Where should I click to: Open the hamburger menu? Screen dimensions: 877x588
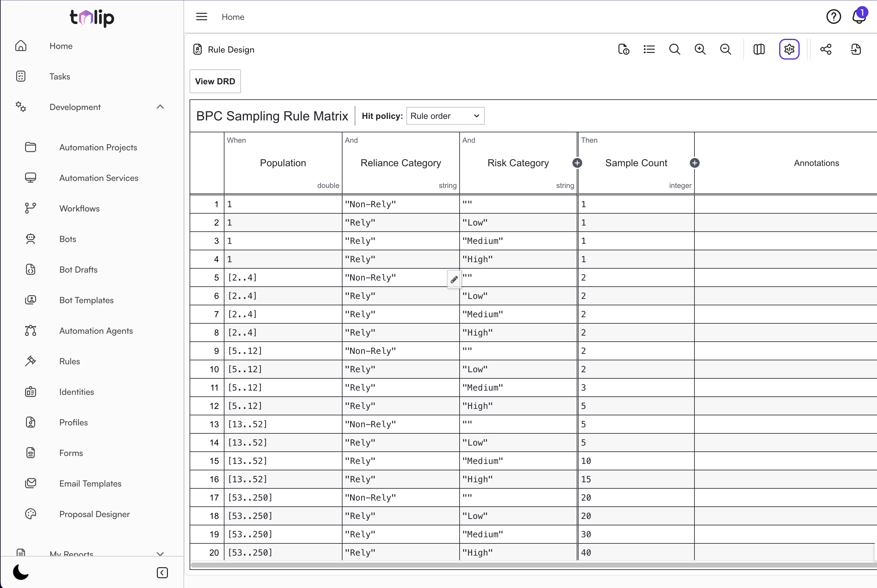pos(202,17)
